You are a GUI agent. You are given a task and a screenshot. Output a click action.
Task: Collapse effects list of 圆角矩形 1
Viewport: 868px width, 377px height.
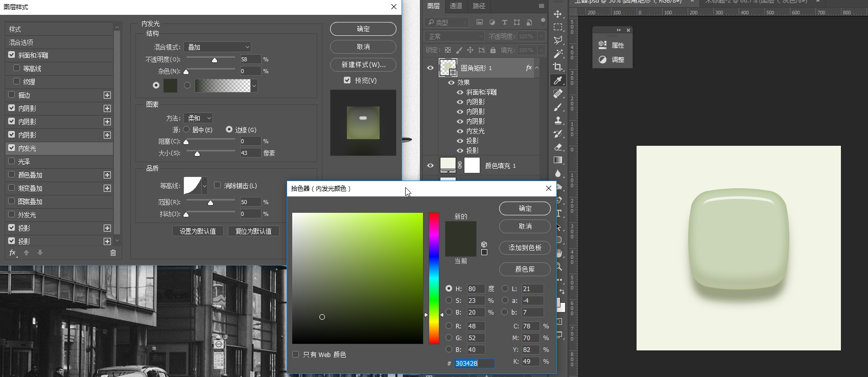click(x=537, y=68)
